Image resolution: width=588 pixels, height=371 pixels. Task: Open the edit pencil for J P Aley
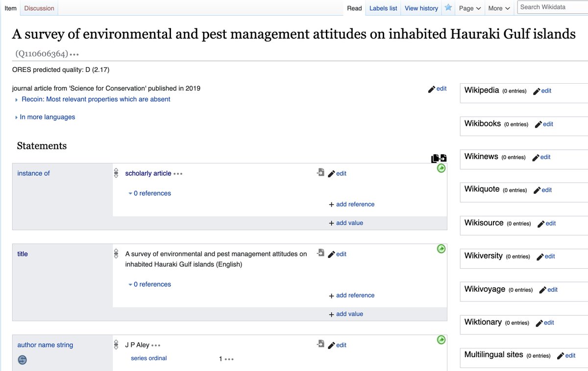(x=337, y=345)
